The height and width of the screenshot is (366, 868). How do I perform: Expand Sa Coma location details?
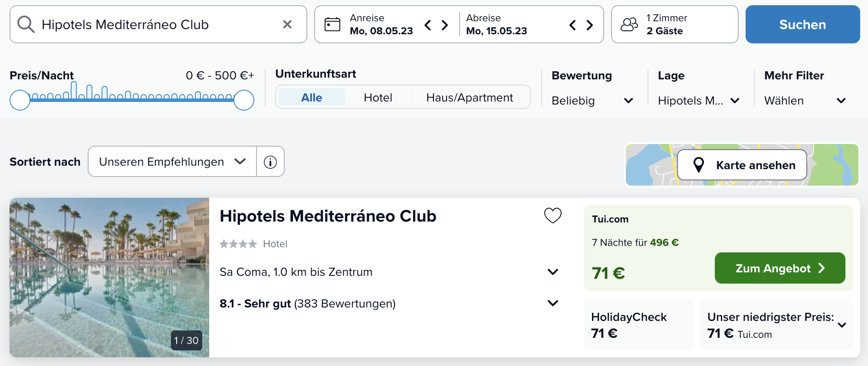click(x=553, y=272)
